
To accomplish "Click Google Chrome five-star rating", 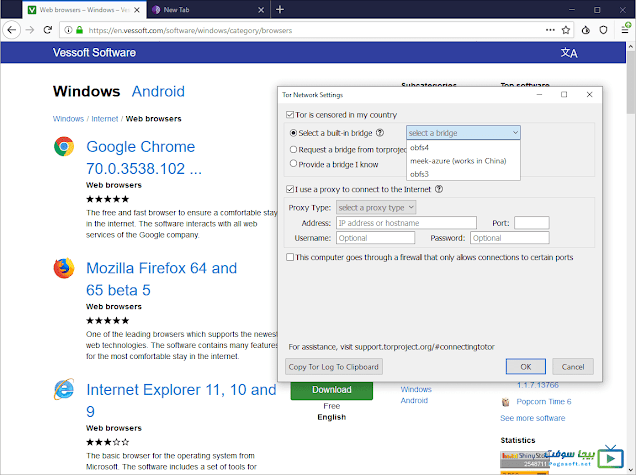I will tap(107, 199).
